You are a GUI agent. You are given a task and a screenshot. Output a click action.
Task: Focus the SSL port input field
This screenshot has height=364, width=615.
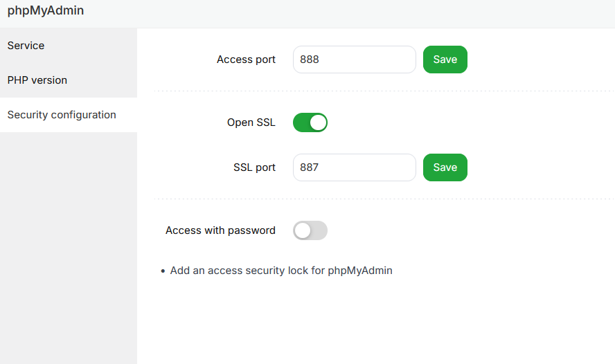coord(354,167)
